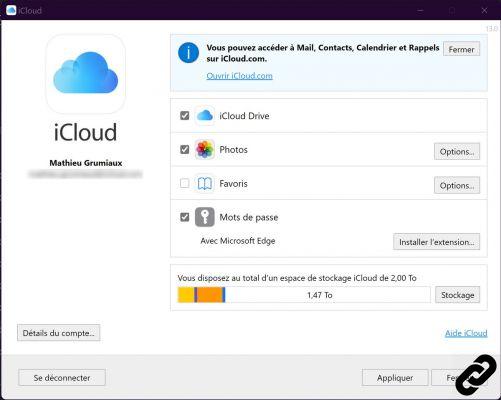Screen dimensions: 501x400
Task: Click the Favoris book icon
Action: (x=205, y=183)
